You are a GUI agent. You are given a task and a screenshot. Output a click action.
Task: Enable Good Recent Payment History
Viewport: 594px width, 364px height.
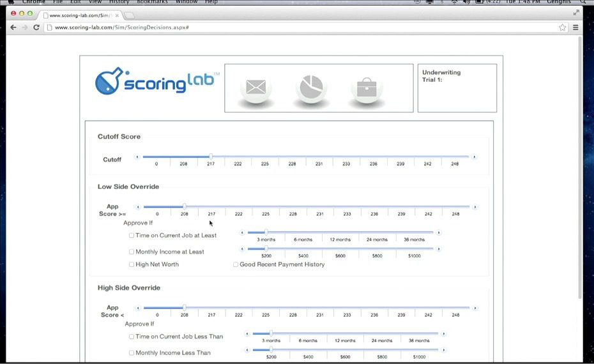[236, 264]
